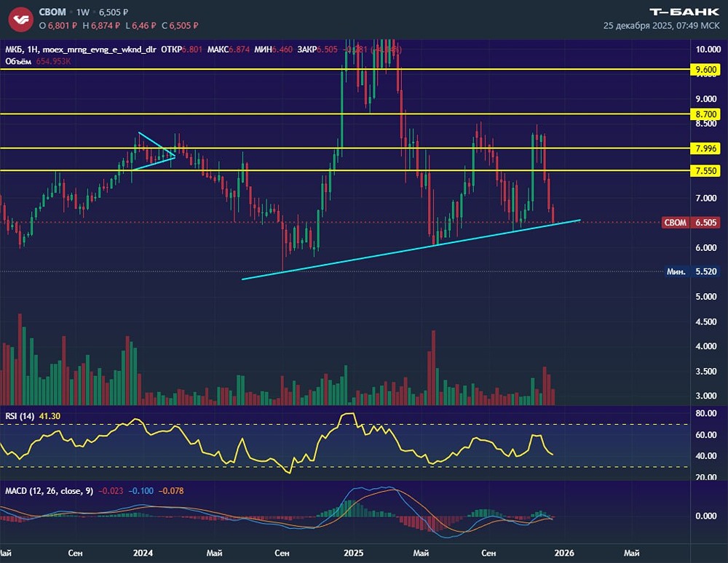Click the Май label after 2026
This screenshot has height=563, width=728.
click(x=631, y=554)
